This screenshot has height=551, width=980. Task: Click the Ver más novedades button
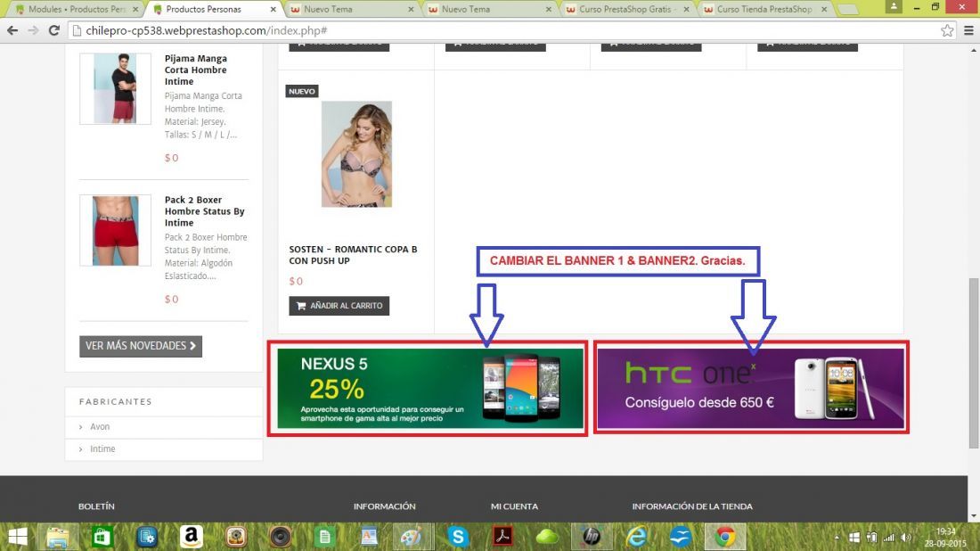click(x=141, y=346)
